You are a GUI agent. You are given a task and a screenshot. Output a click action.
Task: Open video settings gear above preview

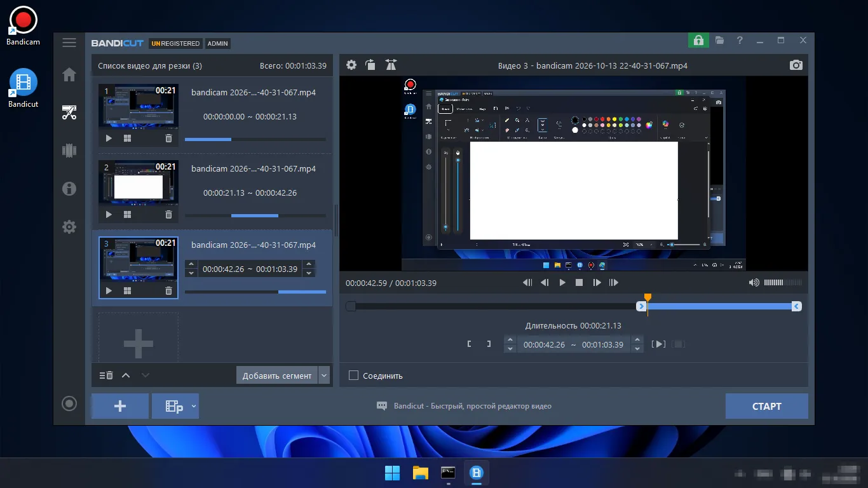[351, 65]
